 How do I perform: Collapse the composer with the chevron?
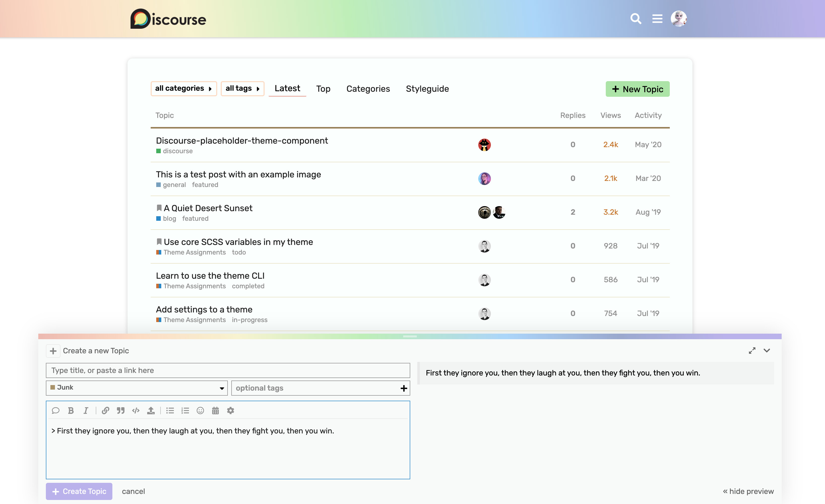pyautogui.click(x=767, y=350)
